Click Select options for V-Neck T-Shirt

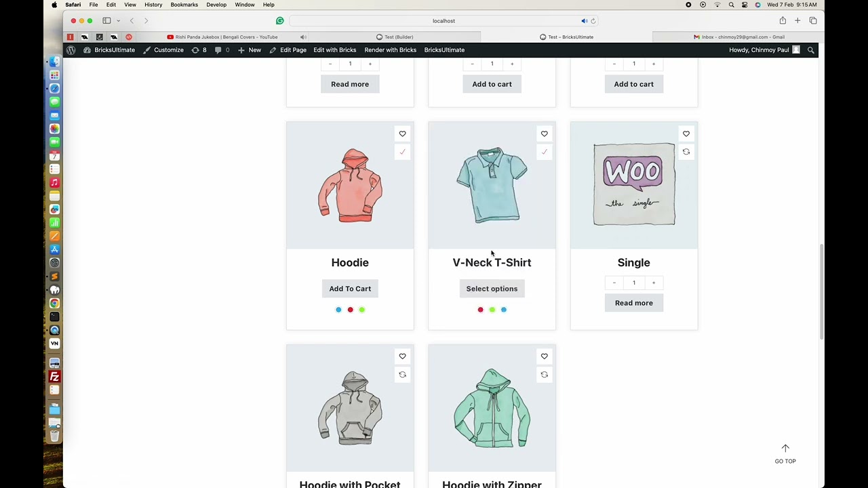(x=492, y=289)
